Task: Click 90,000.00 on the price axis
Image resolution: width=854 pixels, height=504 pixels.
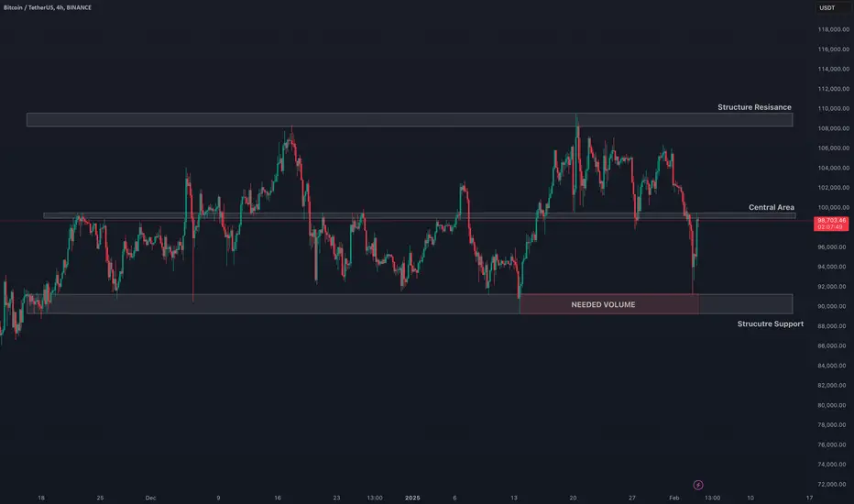Action: (x=833, y=306)
